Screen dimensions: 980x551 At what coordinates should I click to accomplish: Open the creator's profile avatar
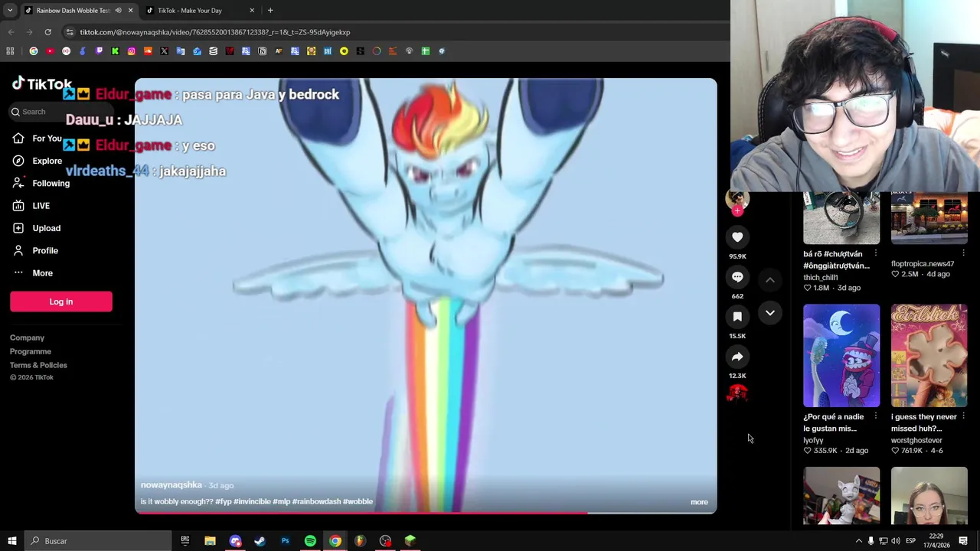coord(737,200)
